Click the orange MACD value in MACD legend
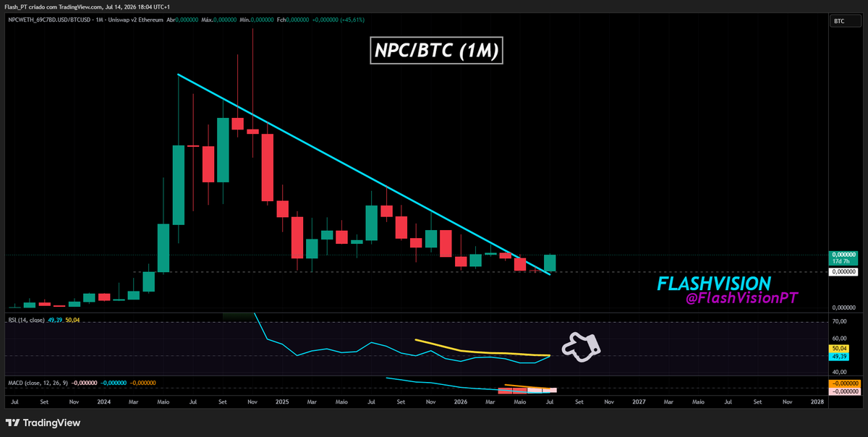Screen dimensions: 868x437 tap(143, 382)
